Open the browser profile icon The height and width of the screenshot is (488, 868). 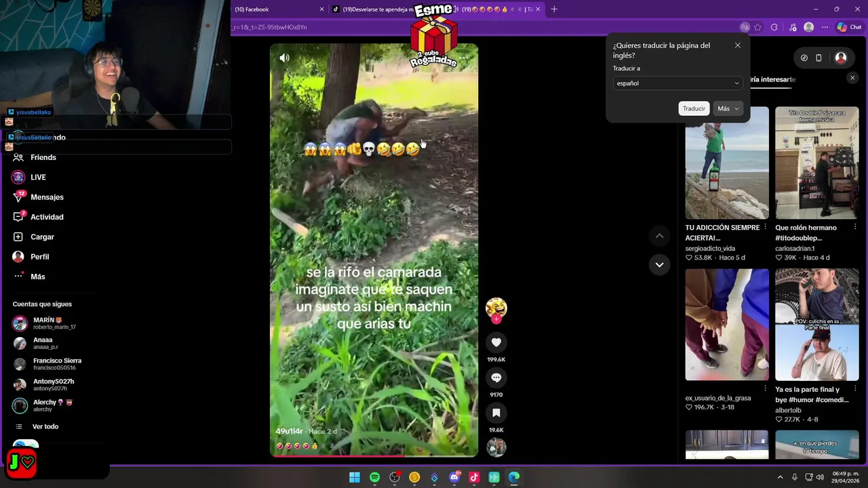tap(808, 27)
